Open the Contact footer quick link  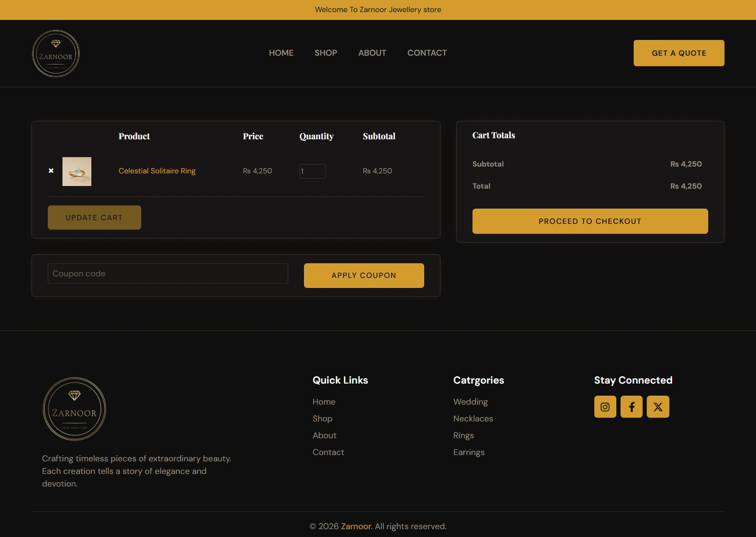329,452
